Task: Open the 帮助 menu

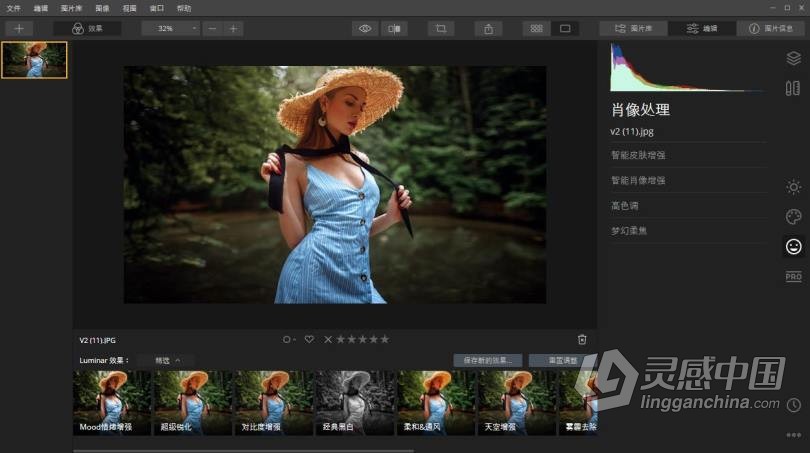Action: (184, 8)
